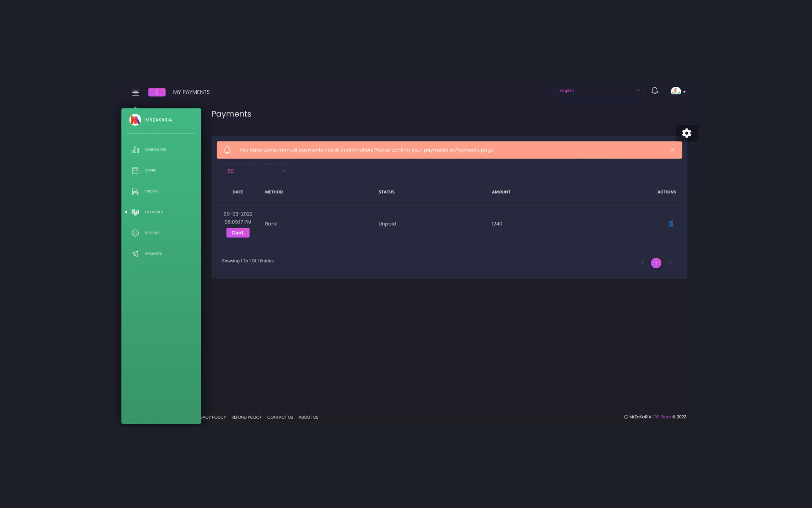This screenshot has height=508, width=812.
Task: Open the notification bell
Action: point(655,91)
